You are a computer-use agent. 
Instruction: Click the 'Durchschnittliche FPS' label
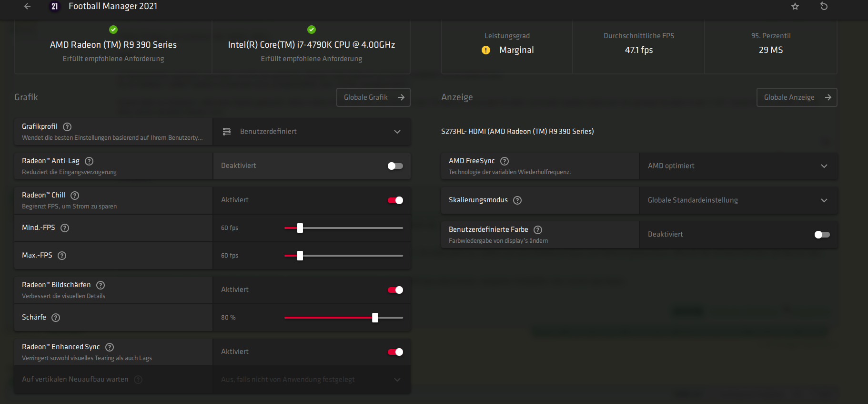pyautogui.click(x=639, y=36)
